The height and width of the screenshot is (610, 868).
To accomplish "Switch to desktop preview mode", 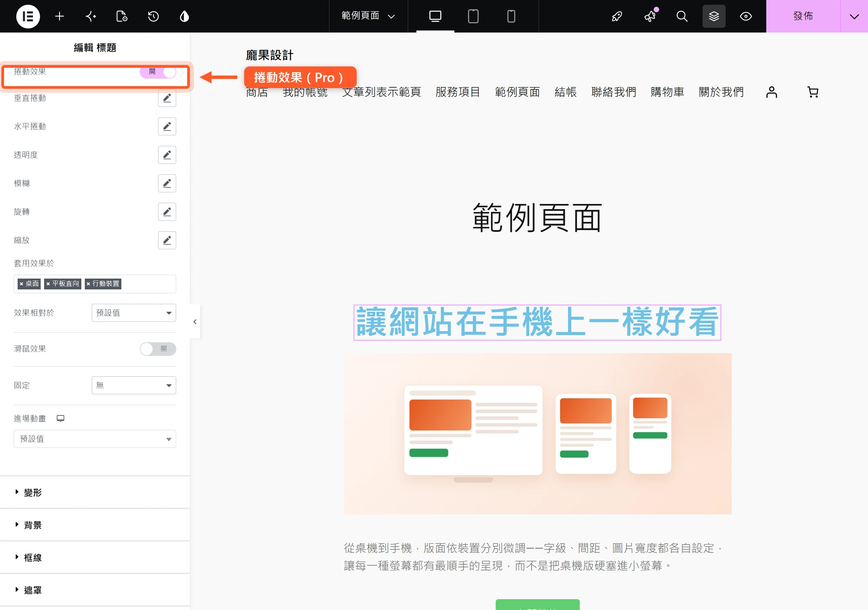I will [x=435, y=16].
